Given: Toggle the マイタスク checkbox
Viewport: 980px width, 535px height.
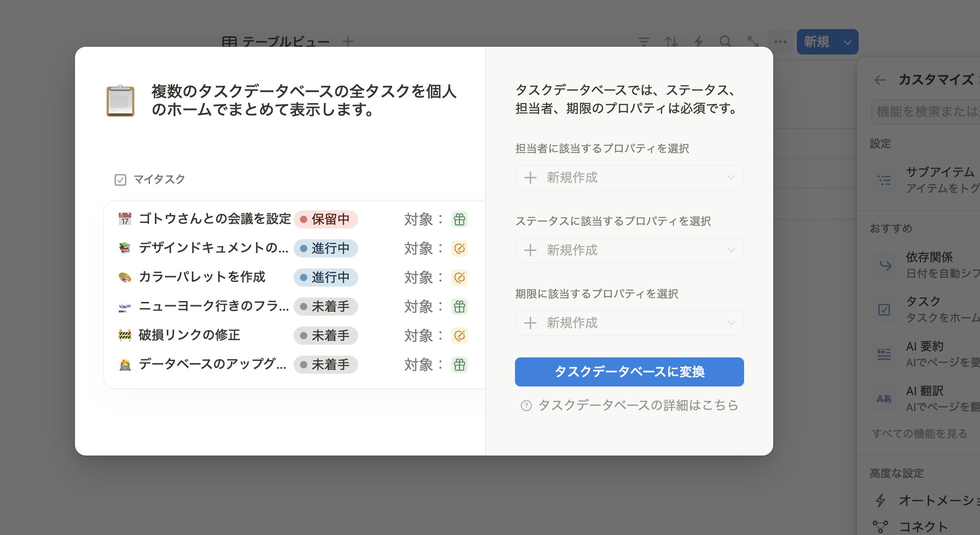Looking at the screenshot, I should point(120,180).
